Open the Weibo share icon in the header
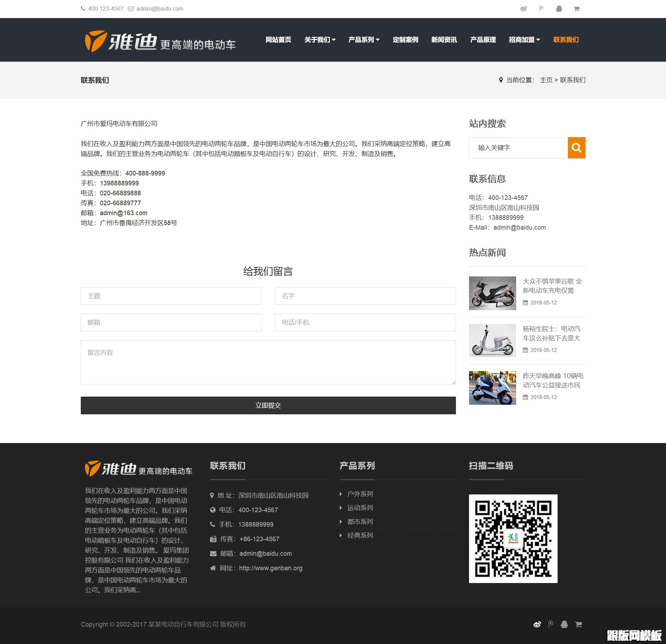 524,9
